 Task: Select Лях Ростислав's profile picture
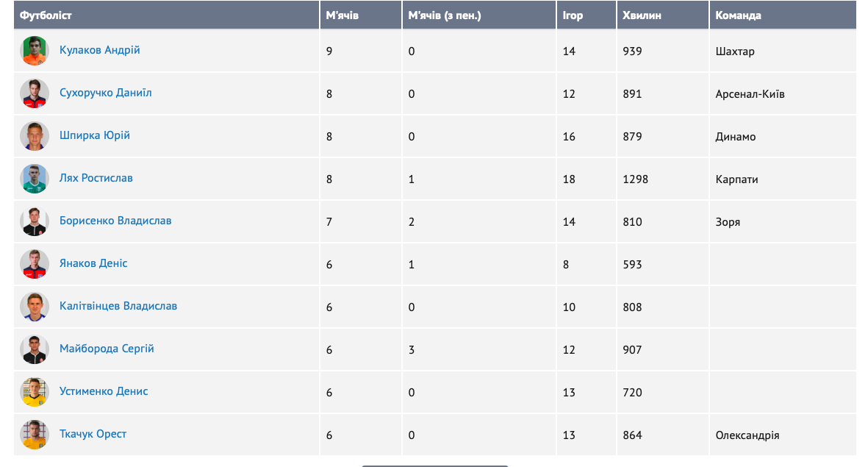click(35, 179)
